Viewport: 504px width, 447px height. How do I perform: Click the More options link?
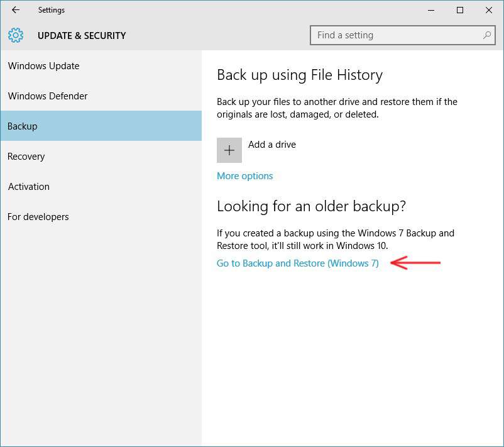244,176
